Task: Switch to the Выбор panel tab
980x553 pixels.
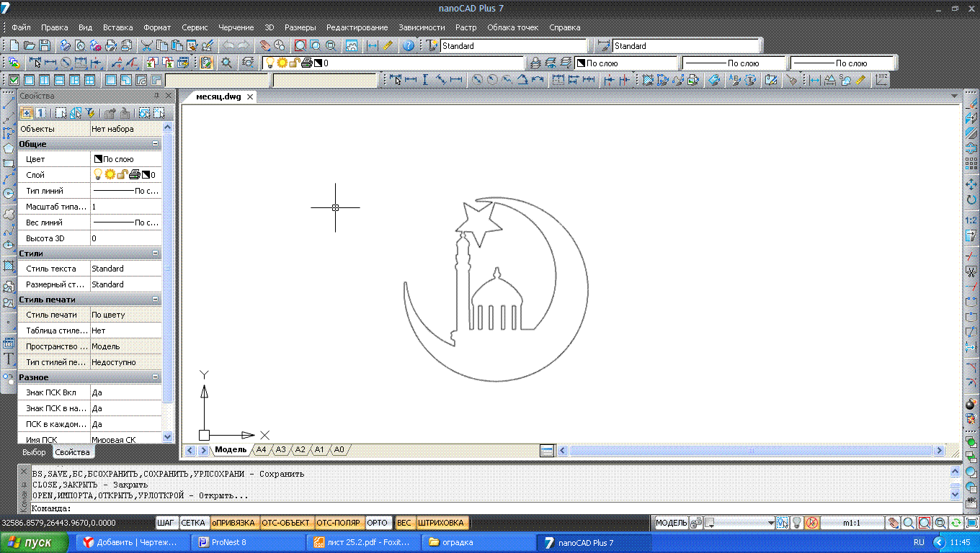Action: (34, 452)
